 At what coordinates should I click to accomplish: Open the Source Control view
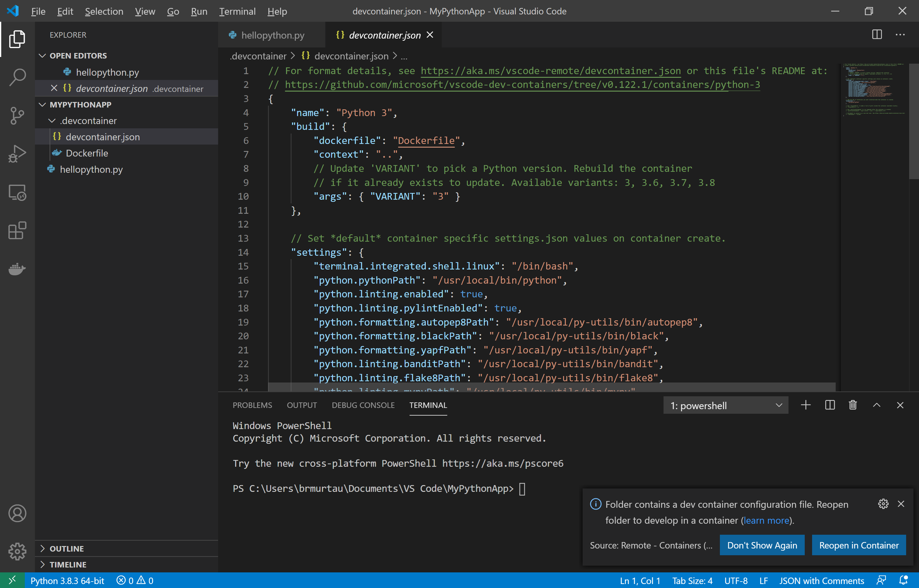pos(17,115)
